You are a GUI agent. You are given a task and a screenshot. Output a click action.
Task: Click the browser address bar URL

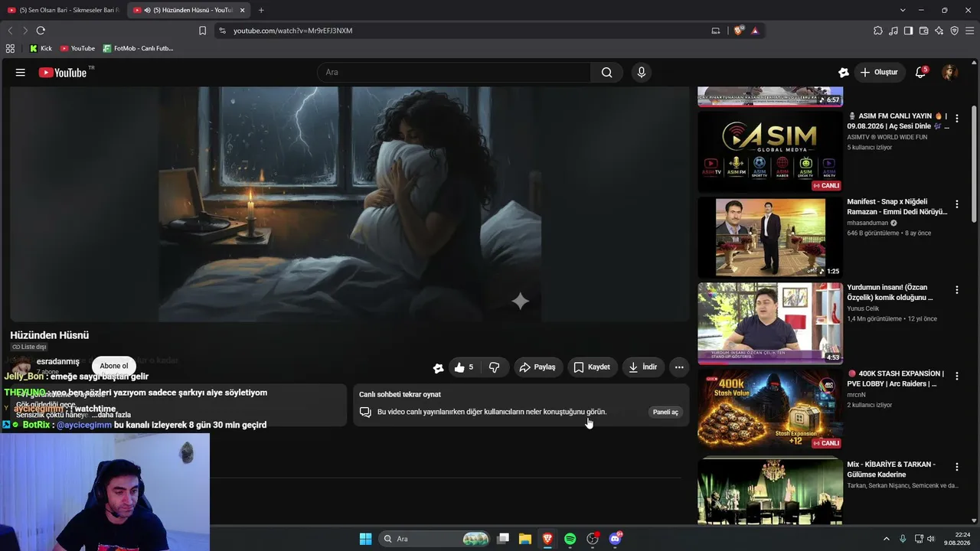pos(292,31)
